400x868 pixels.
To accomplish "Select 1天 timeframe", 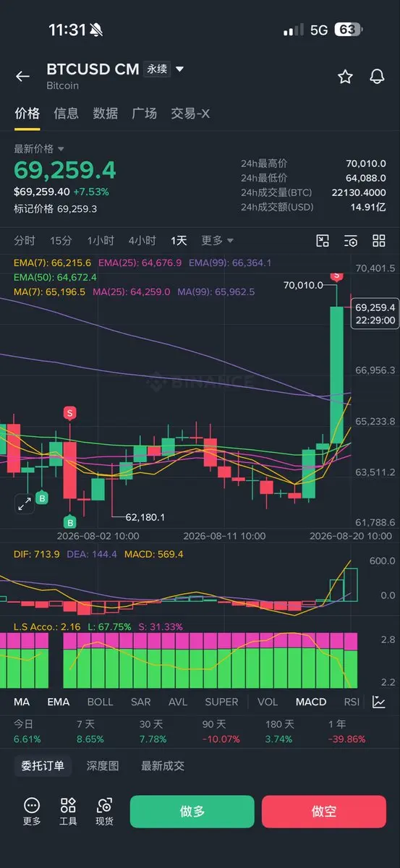I will (179, 240).
